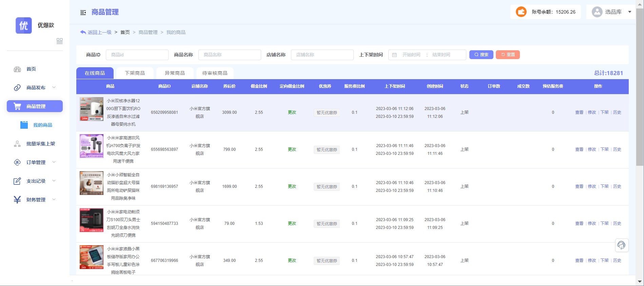Click the account balance wallet icon

[x=521, y=12]
